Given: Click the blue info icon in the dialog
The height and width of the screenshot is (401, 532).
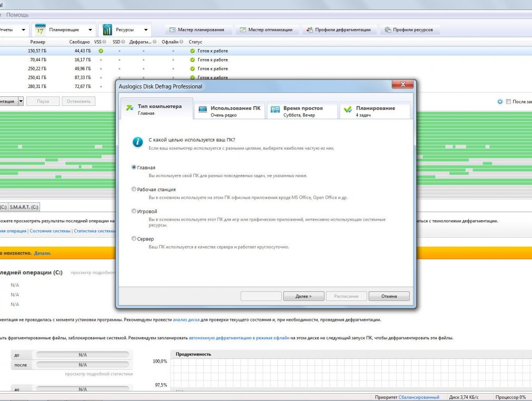Looking at the screenshot, I should [137, 142].
